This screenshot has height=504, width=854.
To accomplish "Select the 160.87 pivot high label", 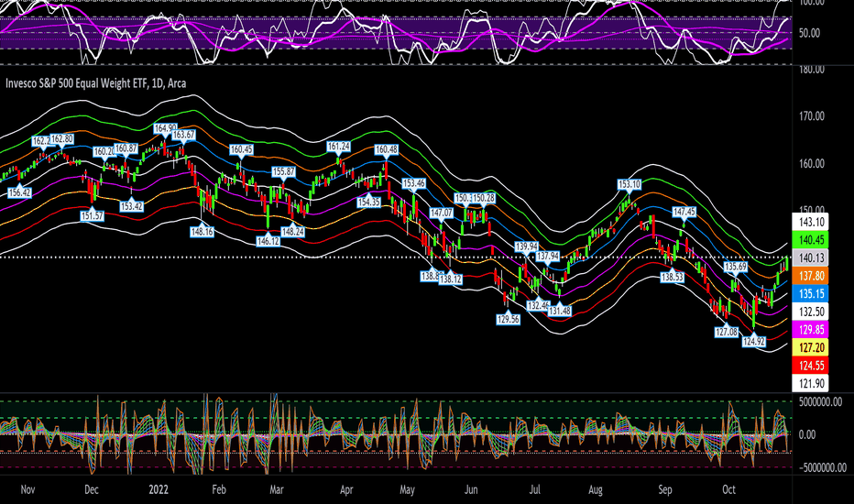I will (x=126, y=148).
